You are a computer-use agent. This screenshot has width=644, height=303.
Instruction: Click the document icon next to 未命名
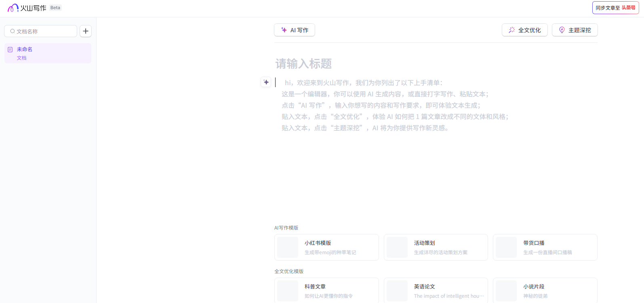coord(10,50)
